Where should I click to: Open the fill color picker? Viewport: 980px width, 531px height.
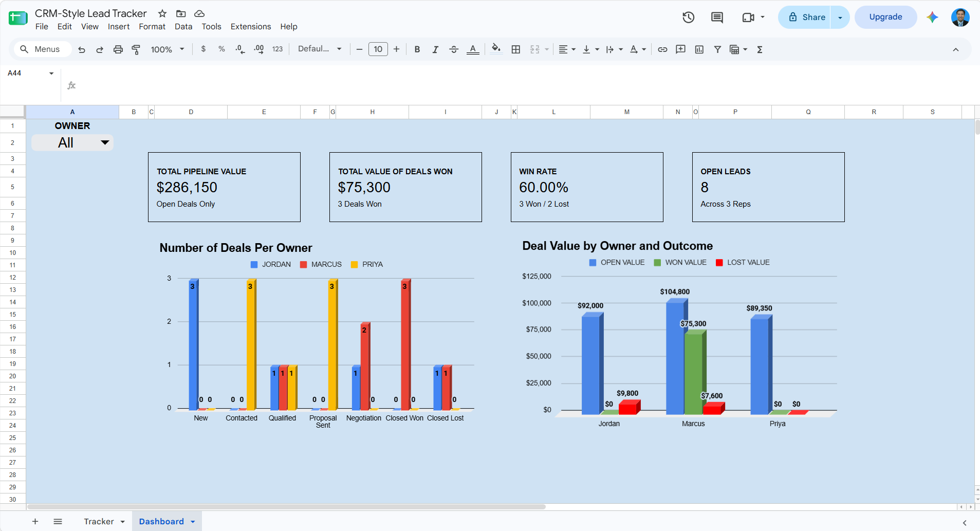click(496, 49)
